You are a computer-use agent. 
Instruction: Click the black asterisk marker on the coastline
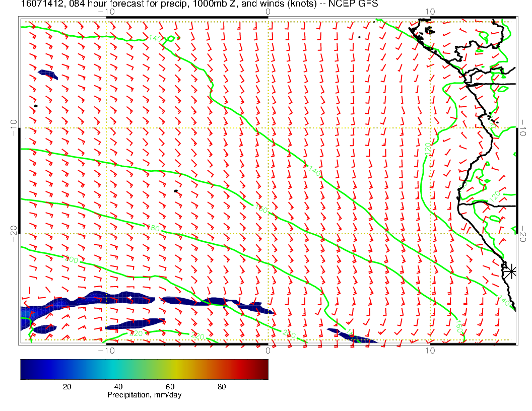coord(511,271)
